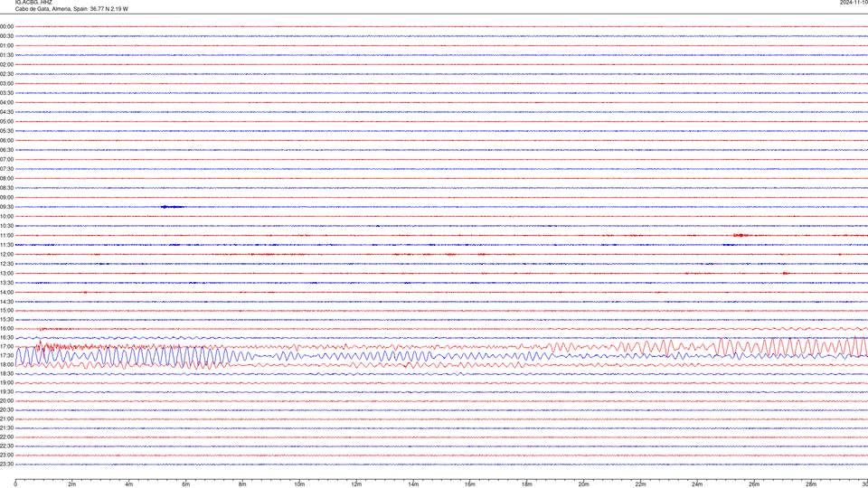Pick the 06:30 time label
Image resolution: width=868 pixels, height=488 pixels.
pos(6,150)
